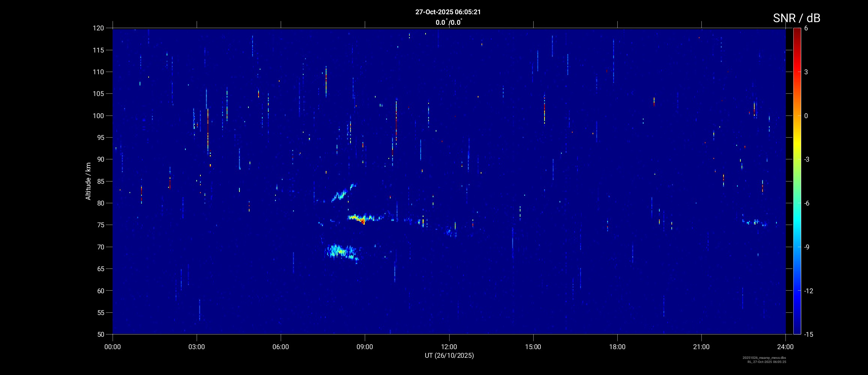Click the 00:00 start time label
The image size is (868, 375).
113,347
